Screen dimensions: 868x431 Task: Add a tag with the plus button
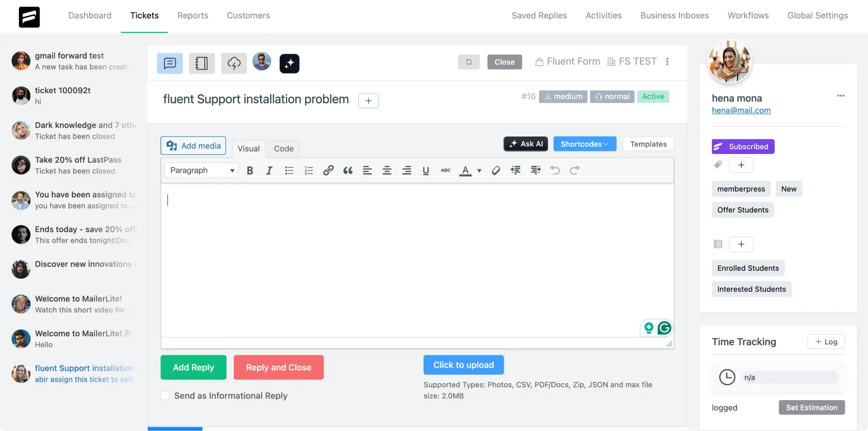(741, 165)
